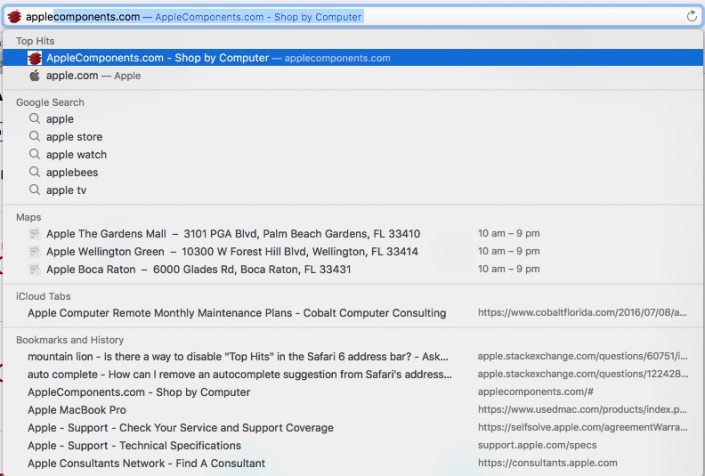Open AppleComponents.com - Shop by Computer history entry
Viewport: 705px width, 476px height.
(353, 392)
